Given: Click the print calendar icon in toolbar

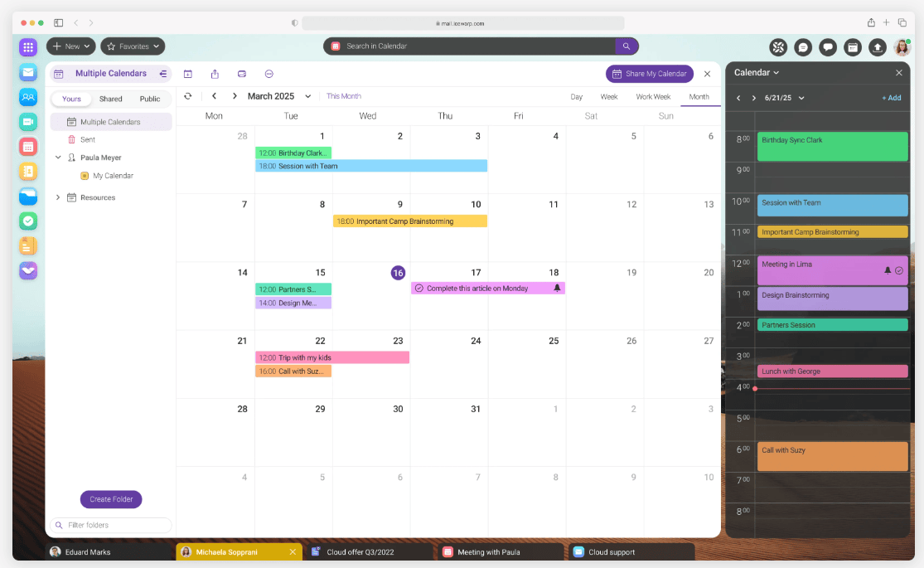Looking at the screenshot, I should pyautogui.click(x=242, y=74).
